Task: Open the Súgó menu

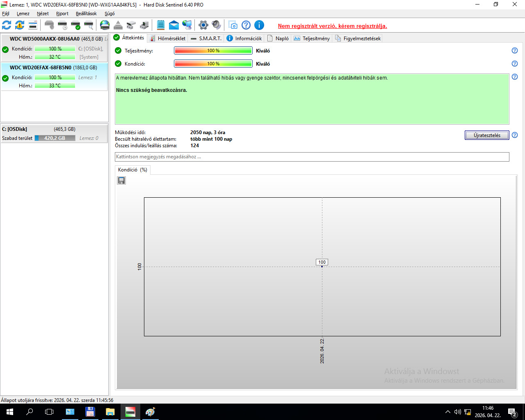Action: (110, 14)
